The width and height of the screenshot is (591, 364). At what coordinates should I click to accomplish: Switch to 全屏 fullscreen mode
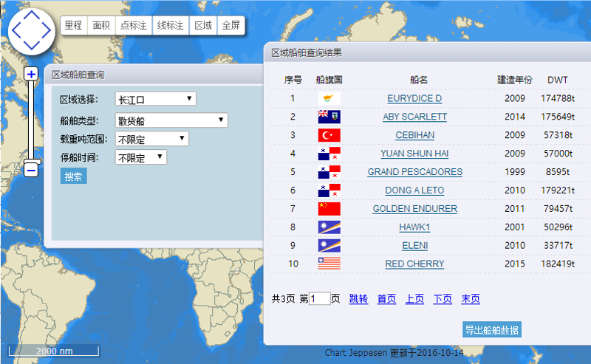[230, 26]
